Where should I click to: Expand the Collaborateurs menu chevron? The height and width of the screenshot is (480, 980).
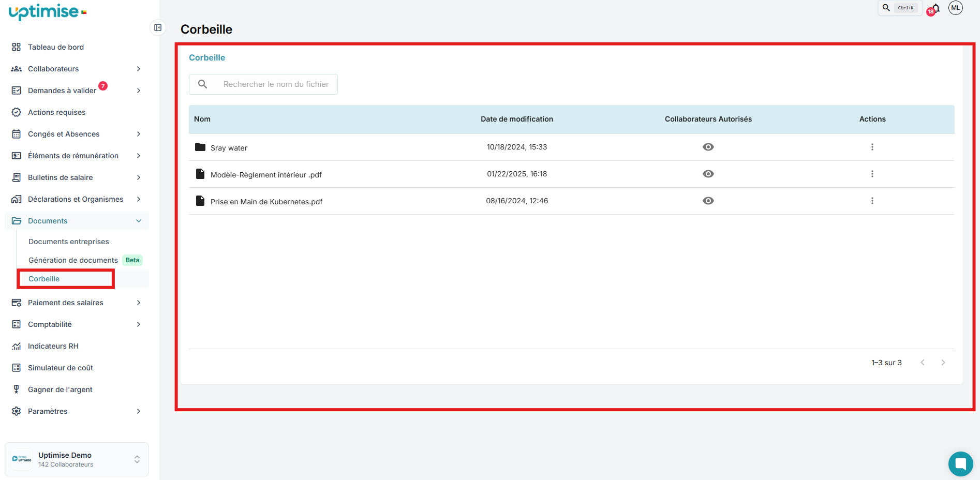click(139, 69)
